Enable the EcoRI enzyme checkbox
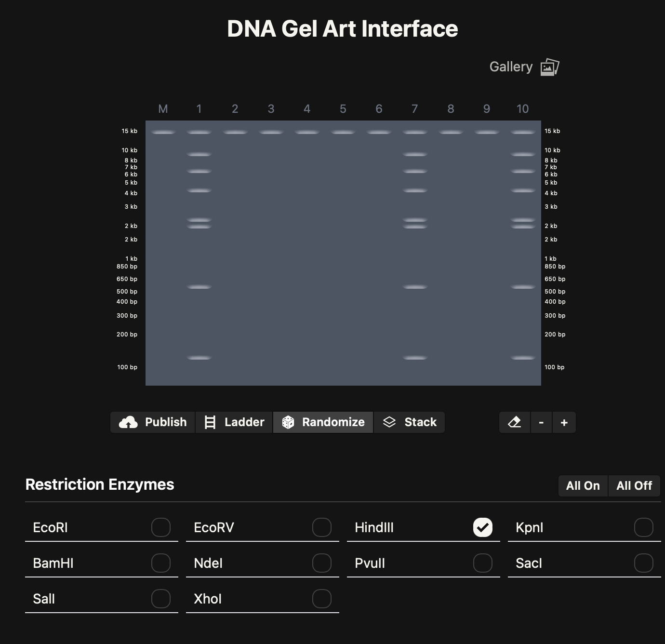 tap(161, 527)
